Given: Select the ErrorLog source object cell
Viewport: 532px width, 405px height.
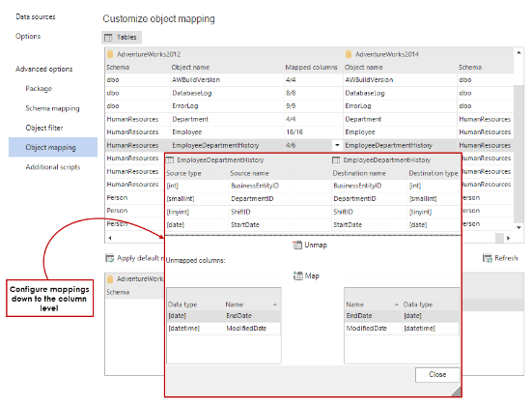Looking at the screenshot, I should pos(227,106).
